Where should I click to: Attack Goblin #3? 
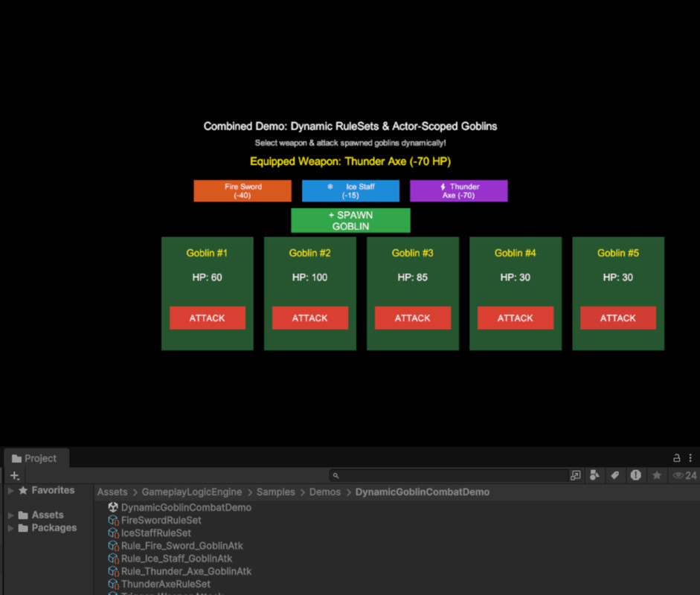click(413, 318)
